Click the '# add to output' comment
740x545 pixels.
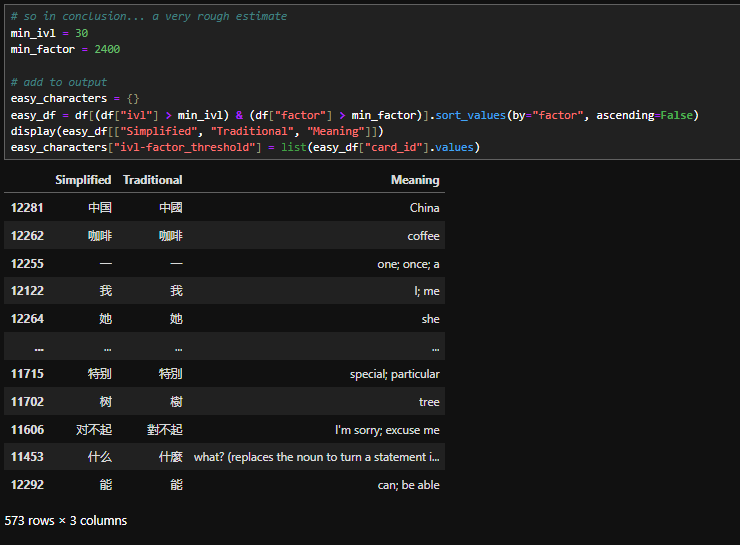pyautogui.click(x=59, y=82)
